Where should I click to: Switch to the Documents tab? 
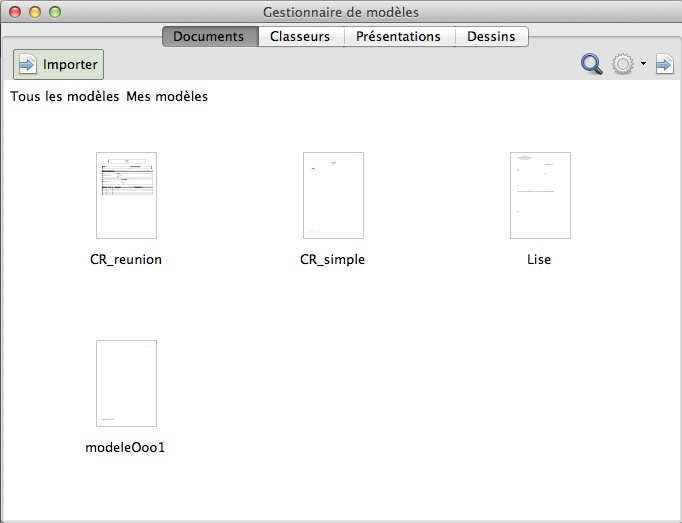(x=211, y=37)
